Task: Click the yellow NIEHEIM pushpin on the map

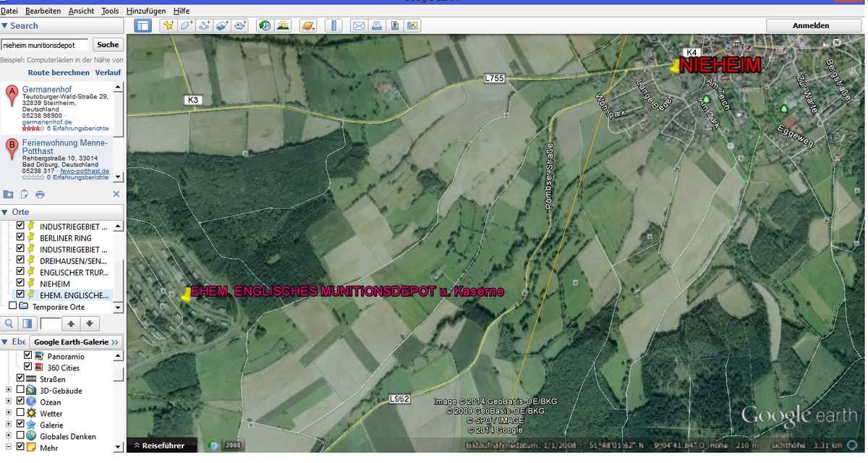Action: point(676,66)
